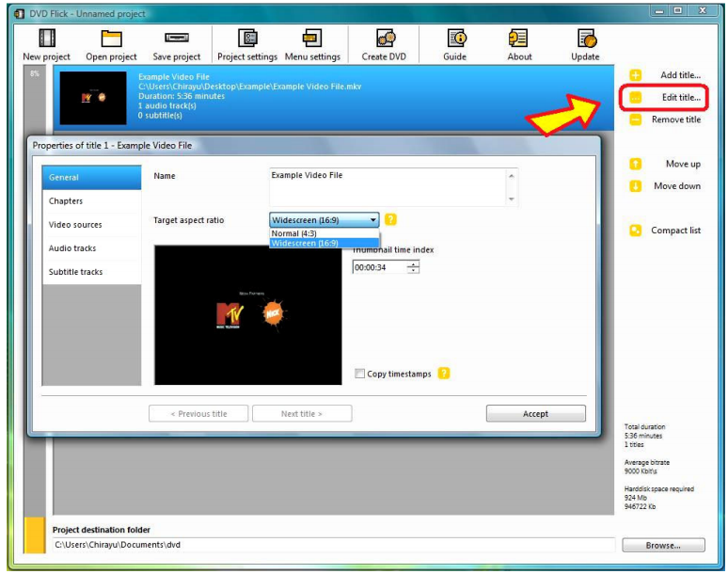Click the Update icon

[587, 38]
